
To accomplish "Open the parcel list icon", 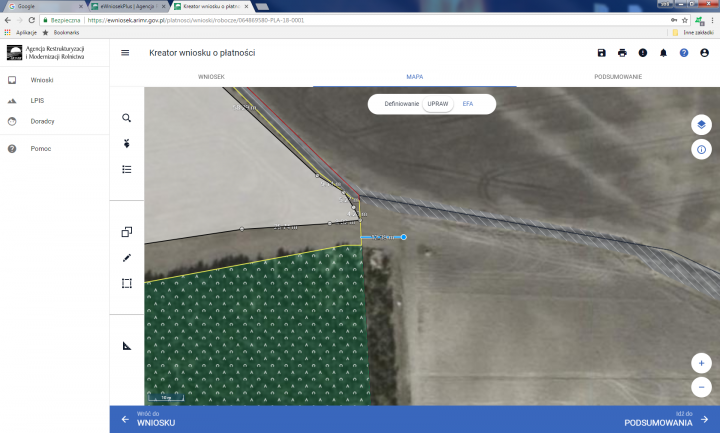I will click(x=127, y=169).
